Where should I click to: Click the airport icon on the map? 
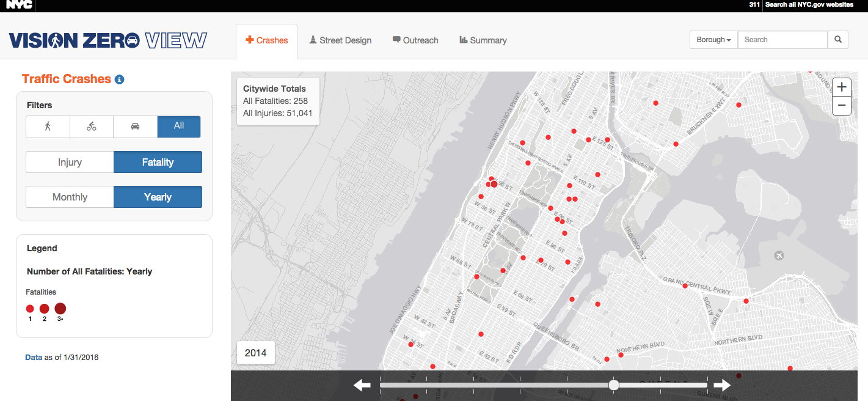779,256
